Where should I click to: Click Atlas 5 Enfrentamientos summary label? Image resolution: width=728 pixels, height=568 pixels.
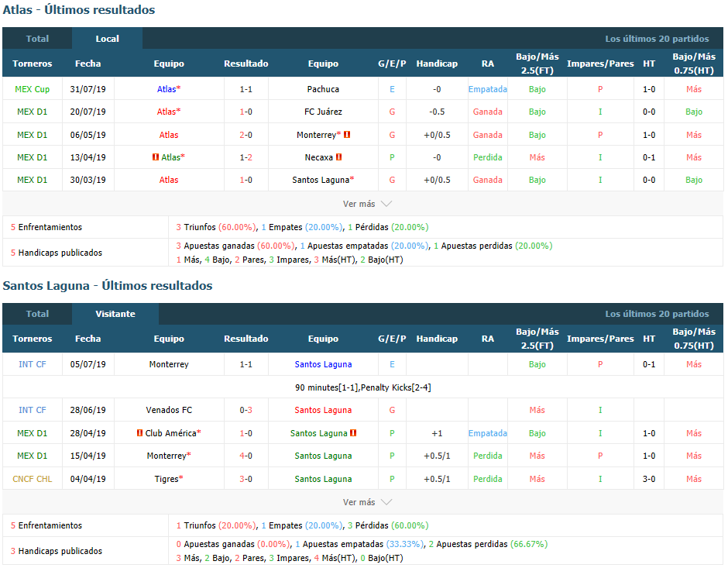46,227
